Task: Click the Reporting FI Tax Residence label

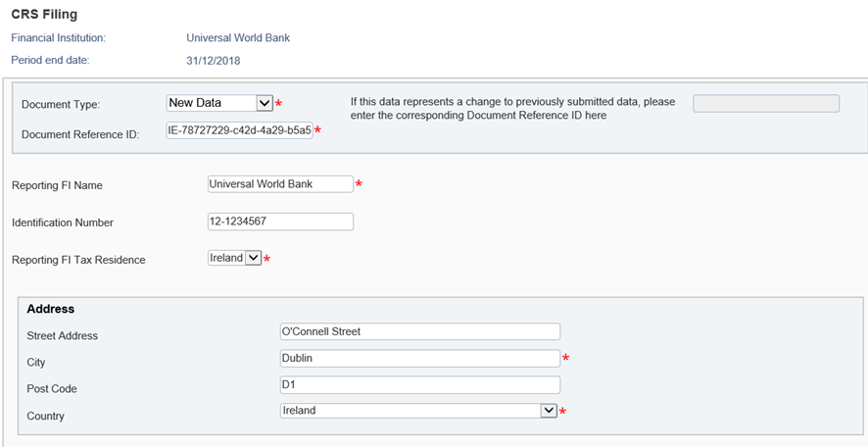Action: pyautogui.click(x=78, y=260)
